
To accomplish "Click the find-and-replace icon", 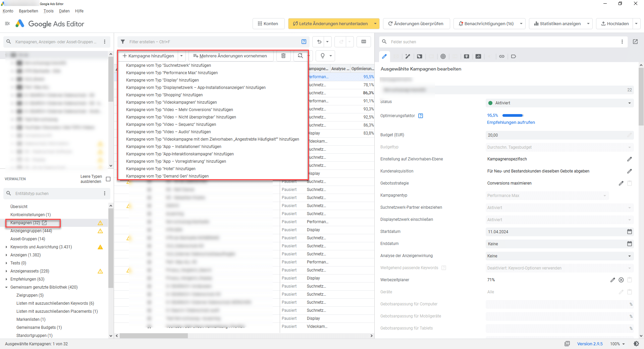I will pyautogui.click(x=300, y=56).
